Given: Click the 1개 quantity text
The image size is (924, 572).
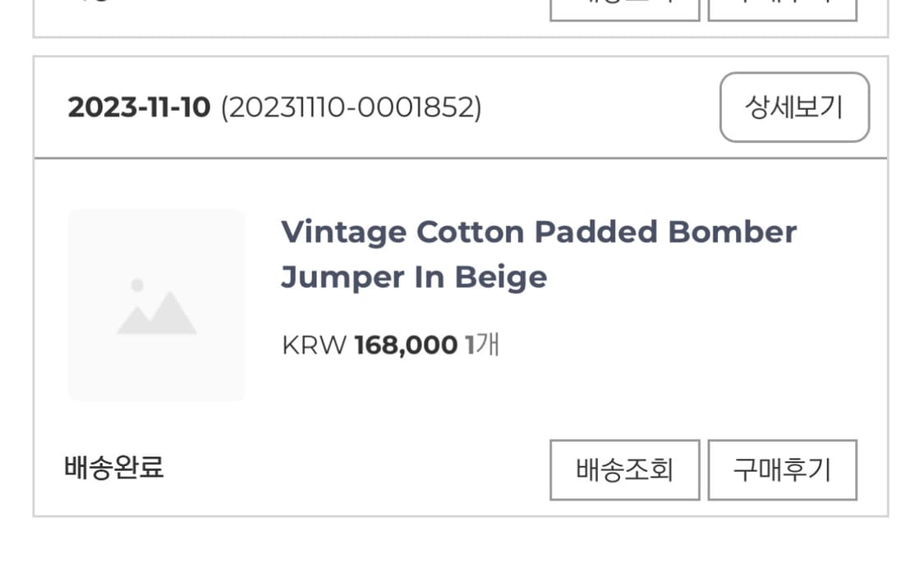Looking at the screenshot, I should click(x=482, y=345).
